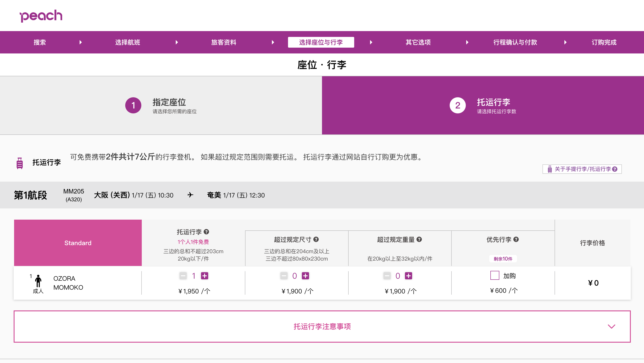
Task: Click the Standard fare type cell
Action: pyautogui.click(x=78, y=243)
